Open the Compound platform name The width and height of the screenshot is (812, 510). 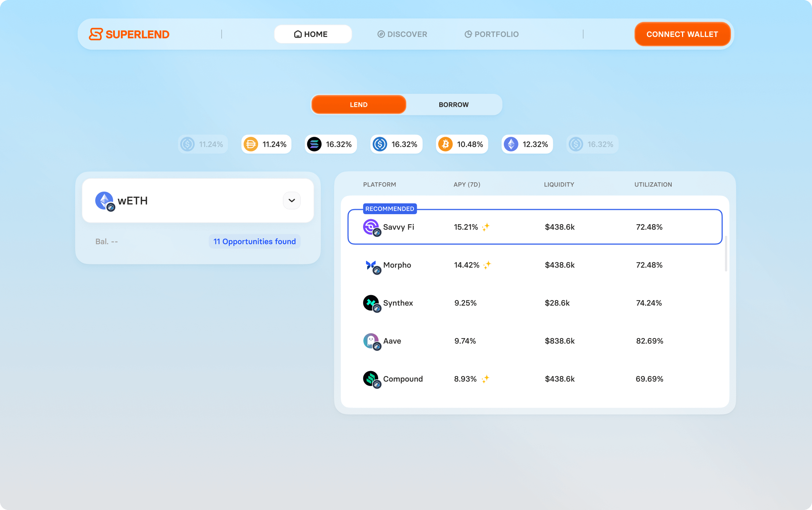[x=403, y=379]
